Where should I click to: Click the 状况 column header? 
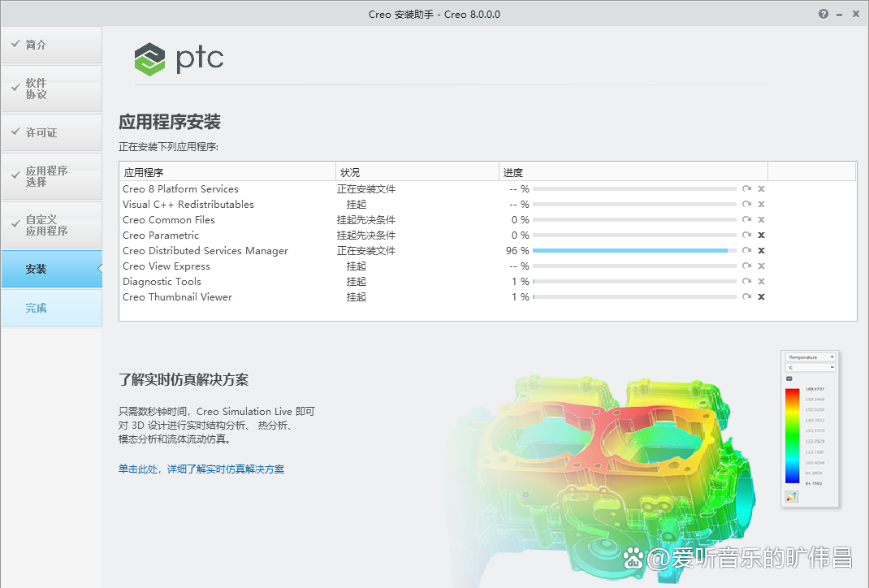point(417,172)
